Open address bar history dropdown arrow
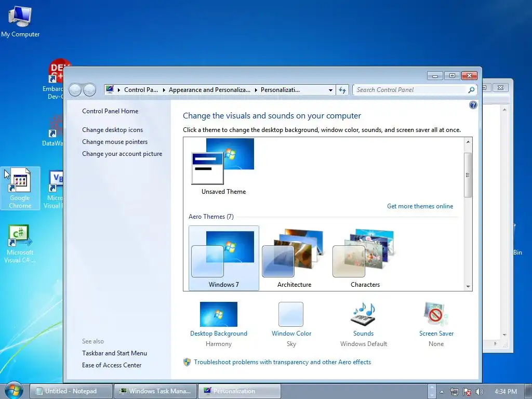The width and height of the screenshot is (532, 399). (x=330, y=90)
